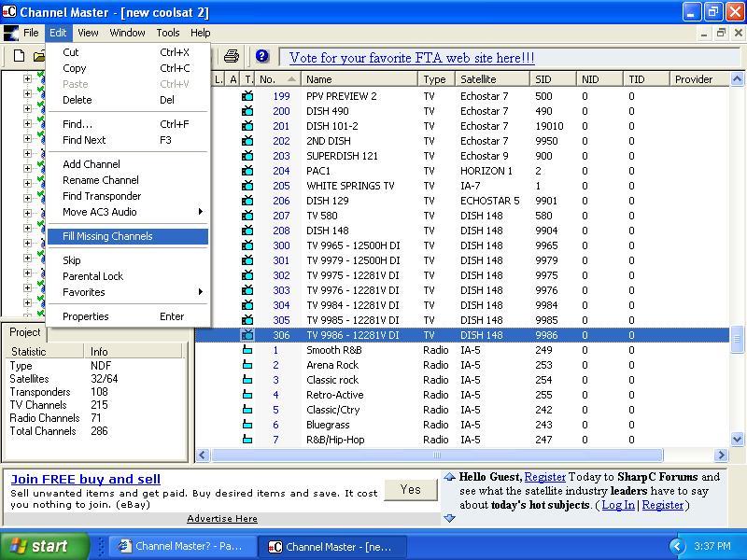Screen dimensions: 747x560
Task: Click the TV icon for PAC1
Action: [247, 171]
